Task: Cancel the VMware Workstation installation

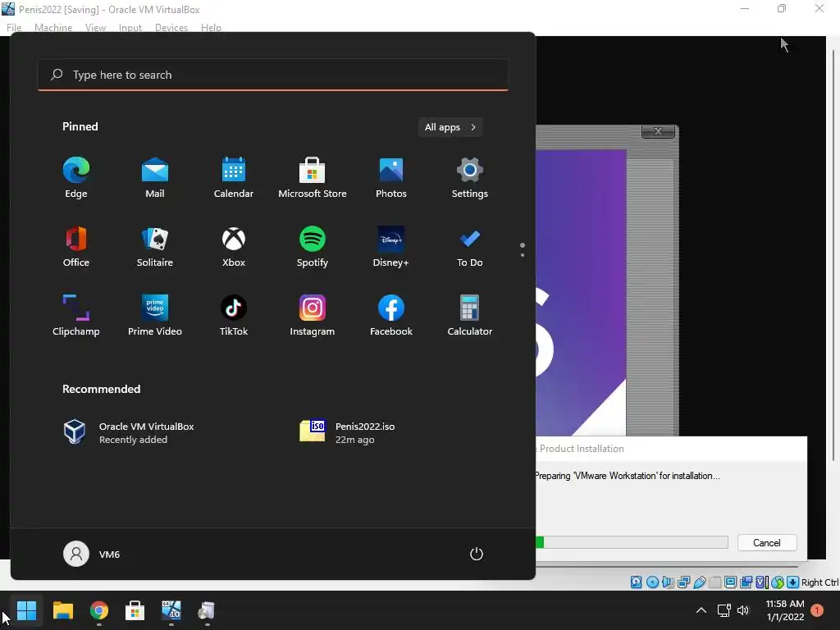Action: [767, 543]
